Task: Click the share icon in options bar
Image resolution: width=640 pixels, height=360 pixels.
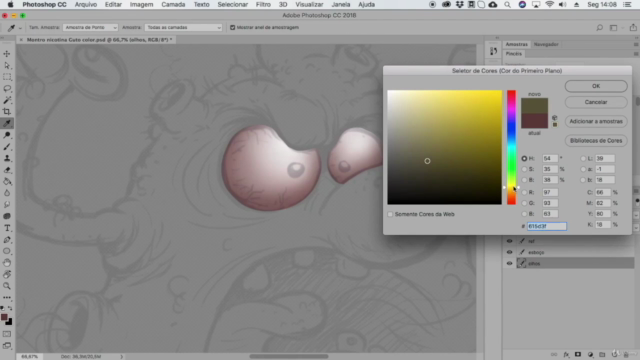Action: pyautogui.click(x=633, y=27)
